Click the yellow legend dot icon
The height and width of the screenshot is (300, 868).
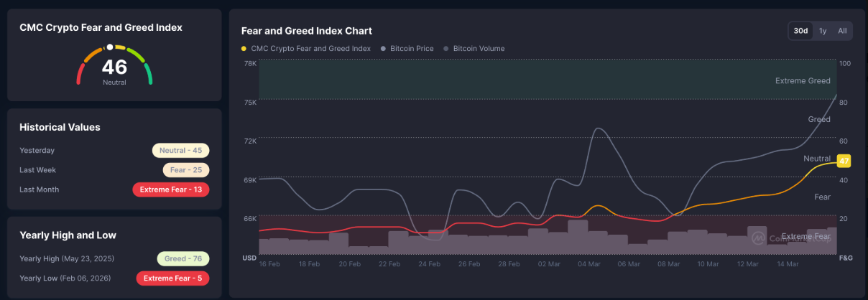coord(244,49)
